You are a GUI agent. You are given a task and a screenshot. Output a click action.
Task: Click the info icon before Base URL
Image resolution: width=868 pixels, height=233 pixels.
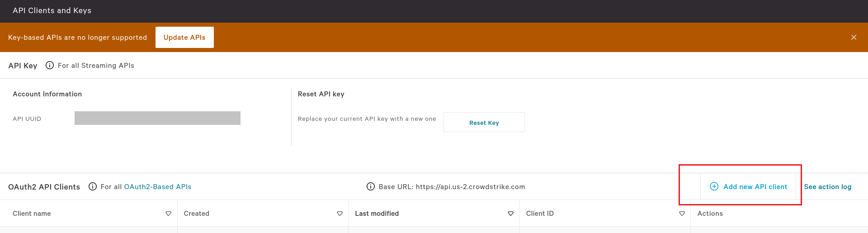pos(371,186)
